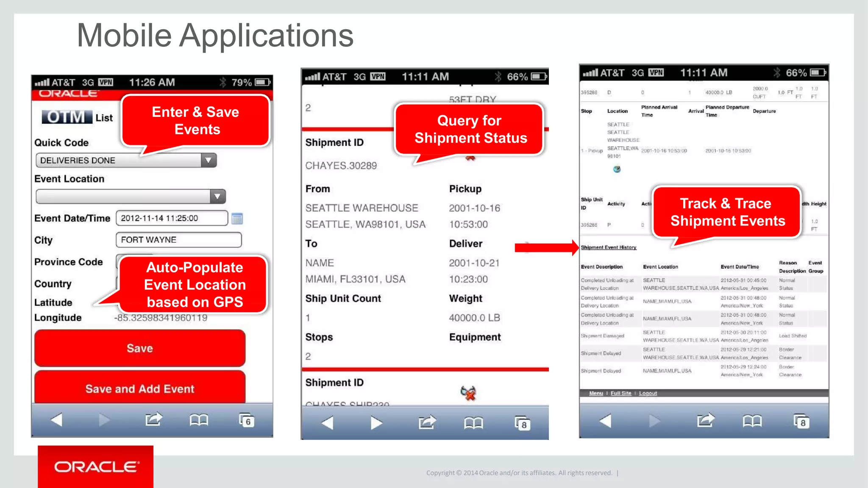868x488 pixels.
Task: Tap share icon in right phone toolbar
Action: (705, 421)
